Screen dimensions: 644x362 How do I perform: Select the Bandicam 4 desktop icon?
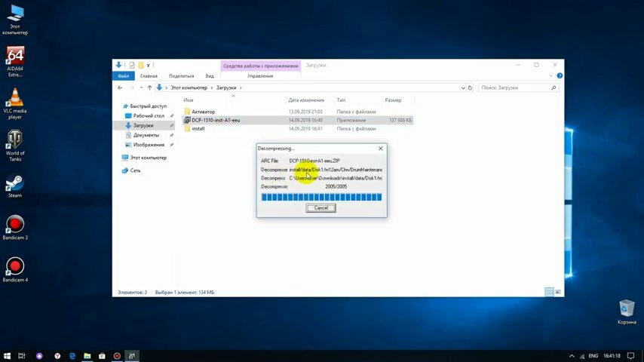pos(15,269)
